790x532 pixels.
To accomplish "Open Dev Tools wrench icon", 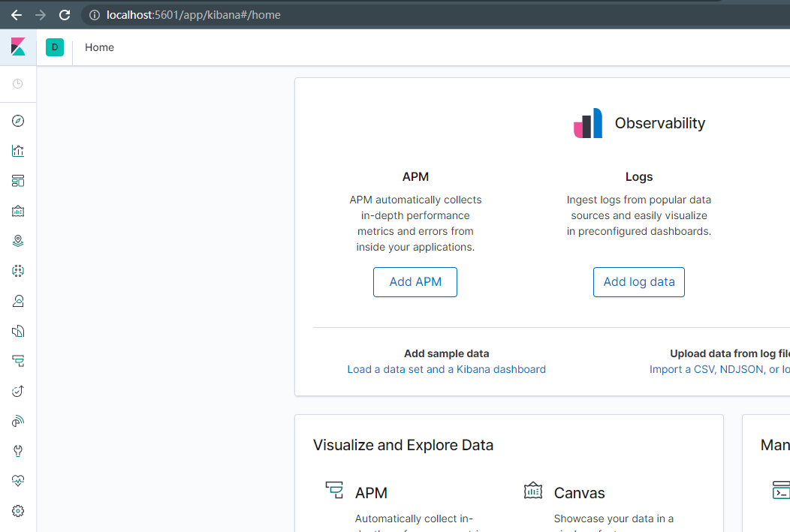I will click(x=18, y=451).
